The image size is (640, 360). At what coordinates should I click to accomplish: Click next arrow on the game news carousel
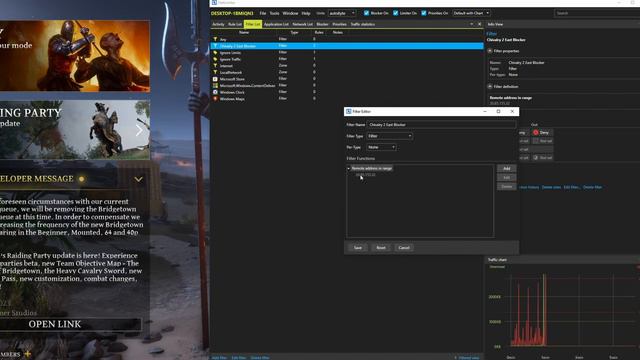(139, 130)
